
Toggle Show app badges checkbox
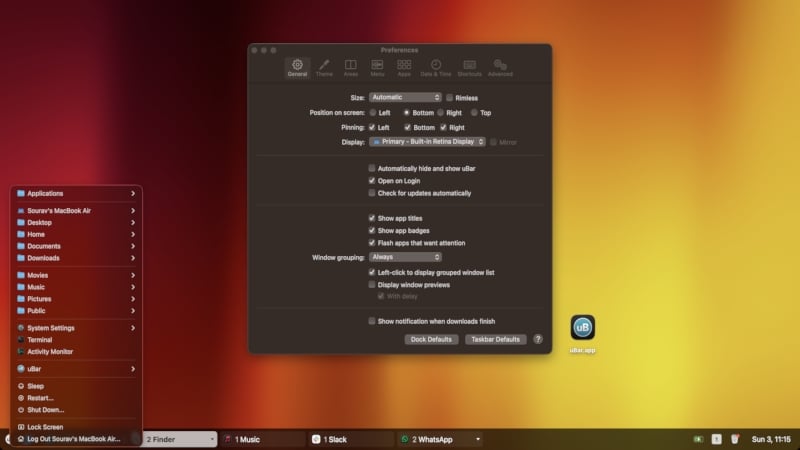click(372, 230)
